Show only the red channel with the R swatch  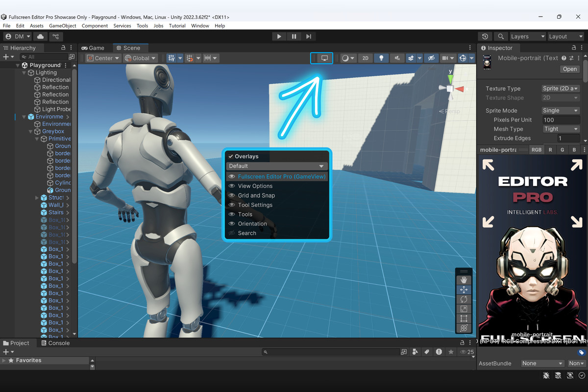tap(549, 149)
